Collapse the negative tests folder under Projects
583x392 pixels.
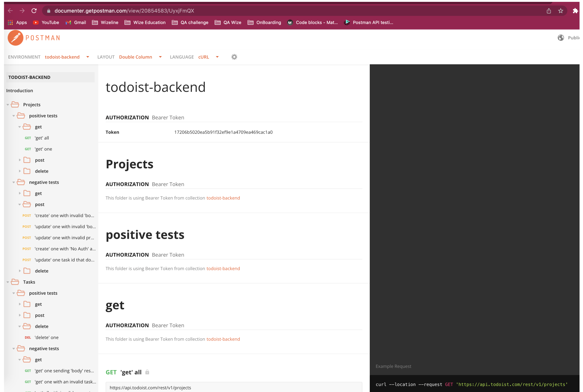14,182
